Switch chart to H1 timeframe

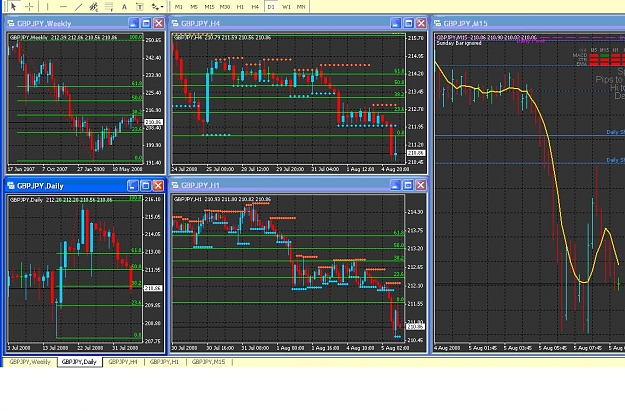240,6
